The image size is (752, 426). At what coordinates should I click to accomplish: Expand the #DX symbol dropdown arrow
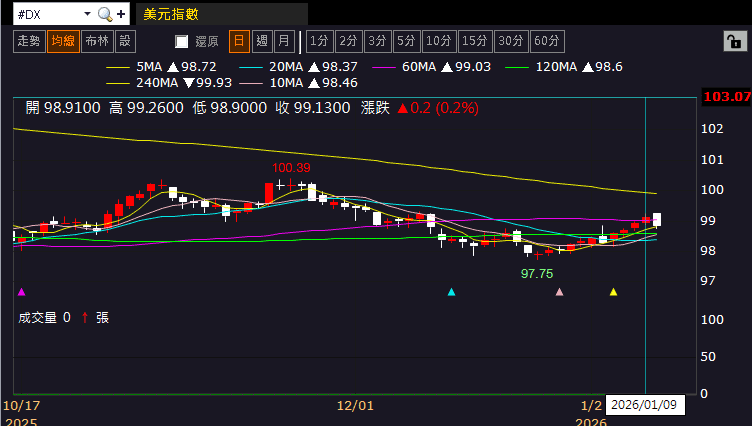pyautogui.click(x=87, y=14)
